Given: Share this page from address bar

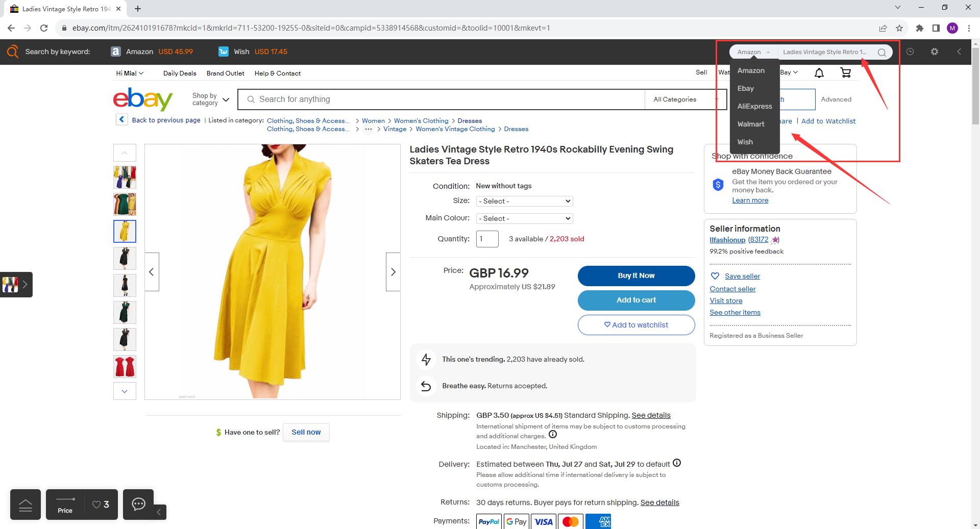Looking at the screenshot, I should pyautogui.click(x=883, y=28).
